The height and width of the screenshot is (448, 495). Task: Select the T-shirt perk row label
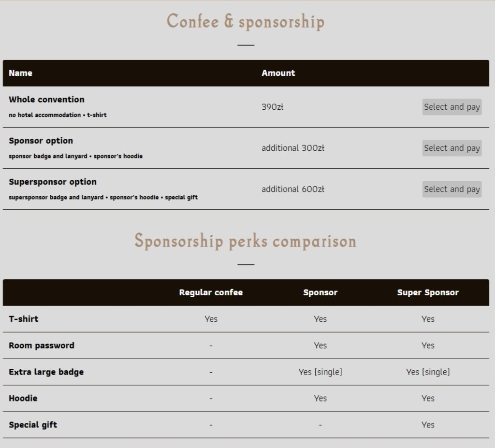(23, 319)
